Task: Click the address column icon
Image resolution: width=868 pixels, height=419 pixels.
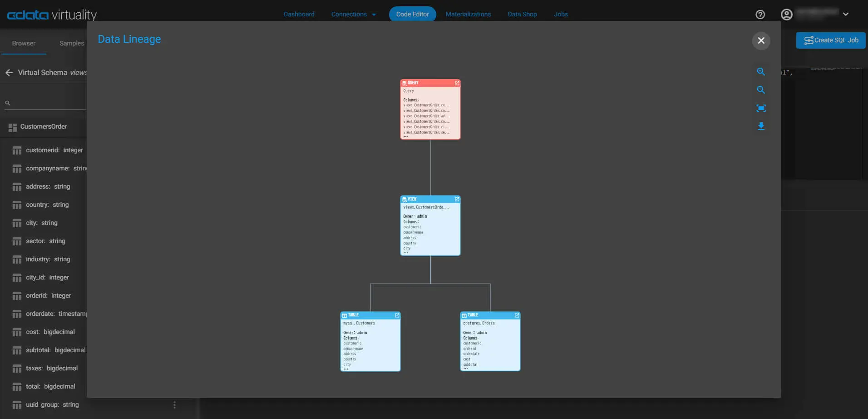Action: tap(17, 187)
